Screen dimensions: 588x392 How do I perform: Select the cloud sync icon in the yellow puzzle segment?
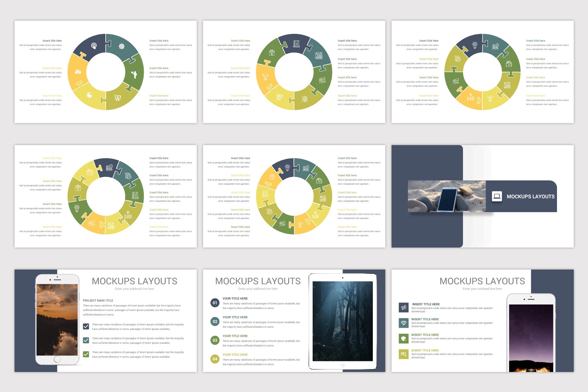tap(78, 72)
